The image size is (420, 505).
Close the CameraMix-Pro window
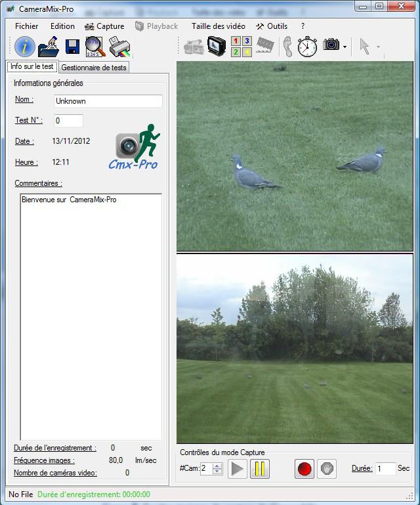[402, 7]
